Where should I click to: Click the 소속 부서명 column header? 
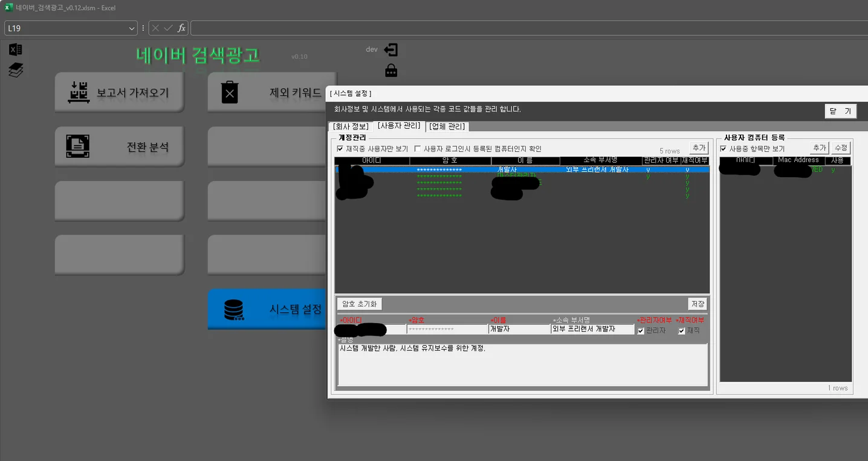[x=600, y=160]
